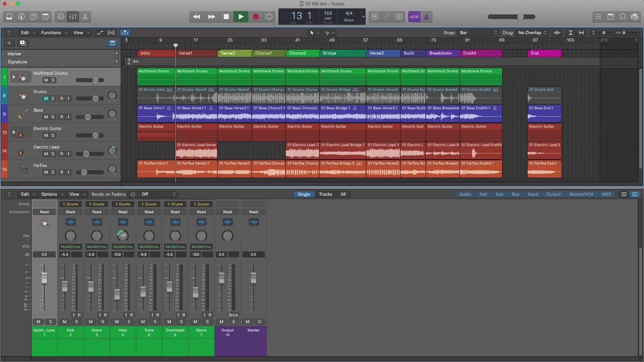Open the Snap Bar dropdown
The height and width of the screenshot is (362, 644).
(478, 33)
